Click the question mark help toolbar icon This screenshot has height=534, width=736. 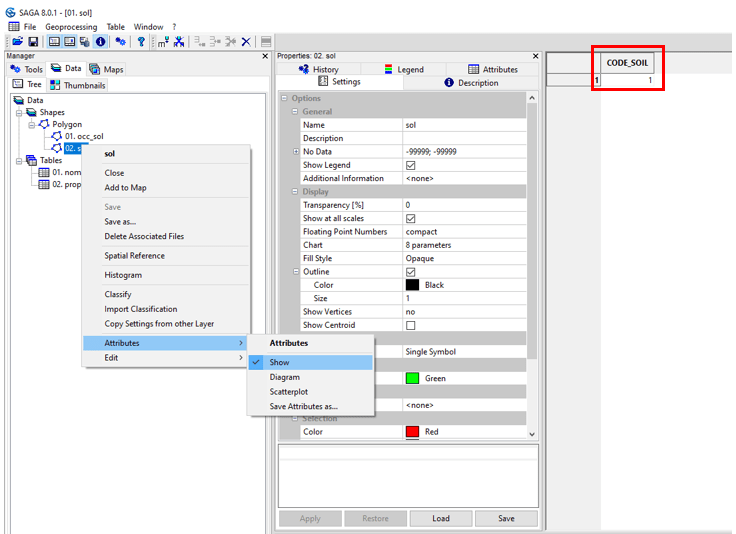tap(141, 41)
